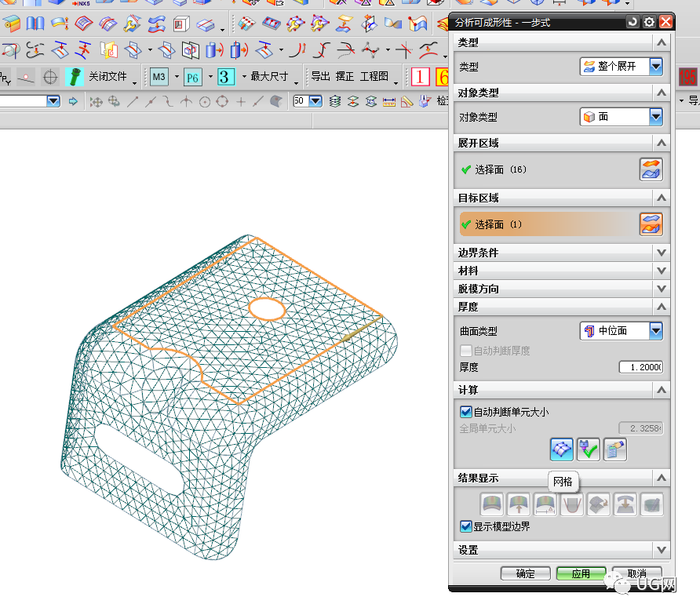700x615 pixels.
Task: Click the crosshair target circle icon
Action: tap(50, 77)
